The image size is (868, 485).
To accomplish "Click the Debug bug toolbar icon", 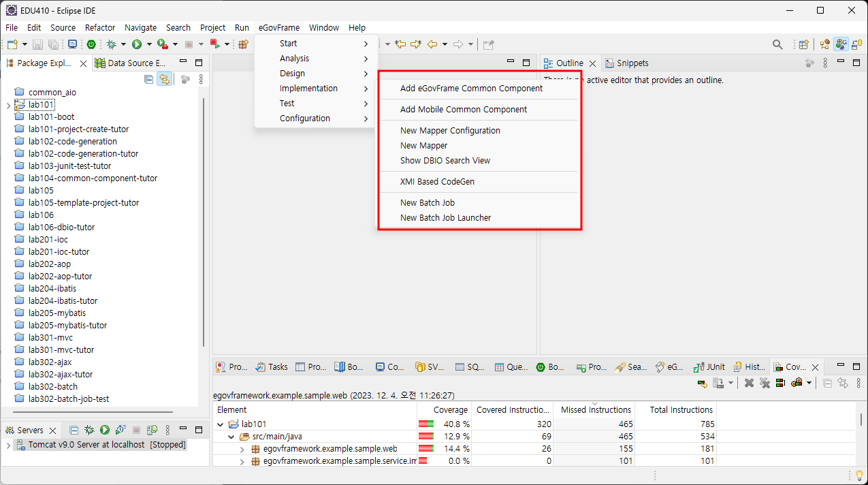I will tap(111, 44).
